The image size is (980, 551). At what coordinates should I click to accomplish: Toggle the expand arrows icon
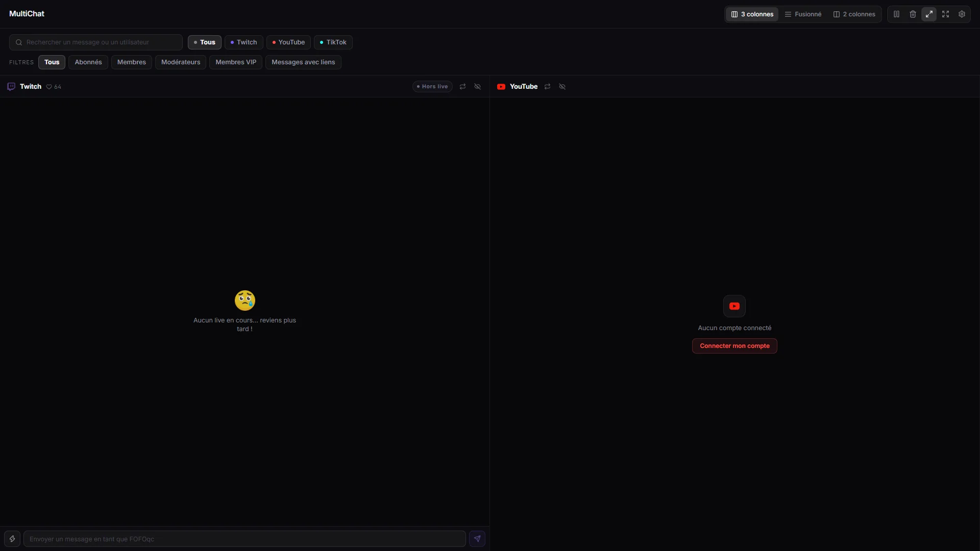pos(929,14)
